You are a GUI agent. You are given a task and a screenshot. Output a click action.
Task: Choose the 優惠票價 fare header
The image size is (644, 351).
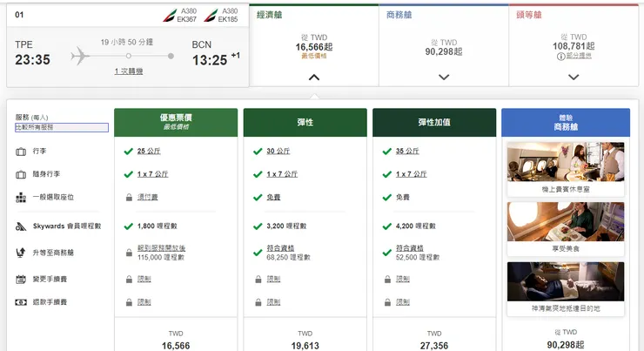tap(176, 122)
